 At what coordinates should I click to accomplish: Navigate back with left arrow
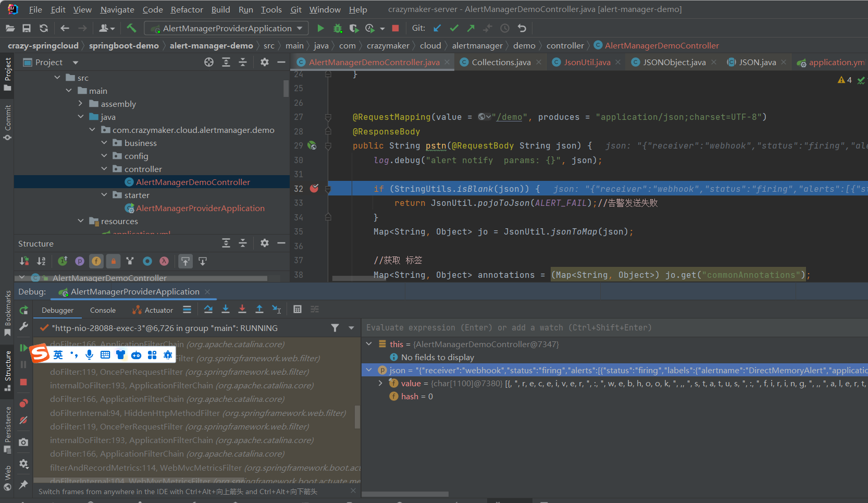pyautogui.click(x=65, y=28)
